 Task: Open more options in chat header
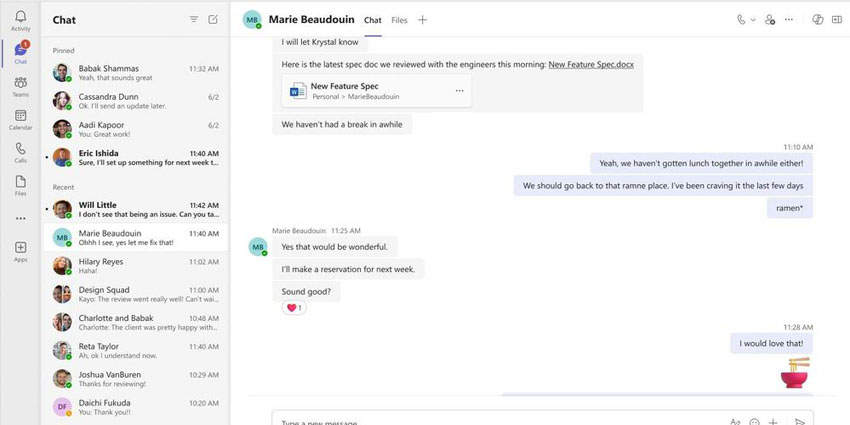[789, 20]
